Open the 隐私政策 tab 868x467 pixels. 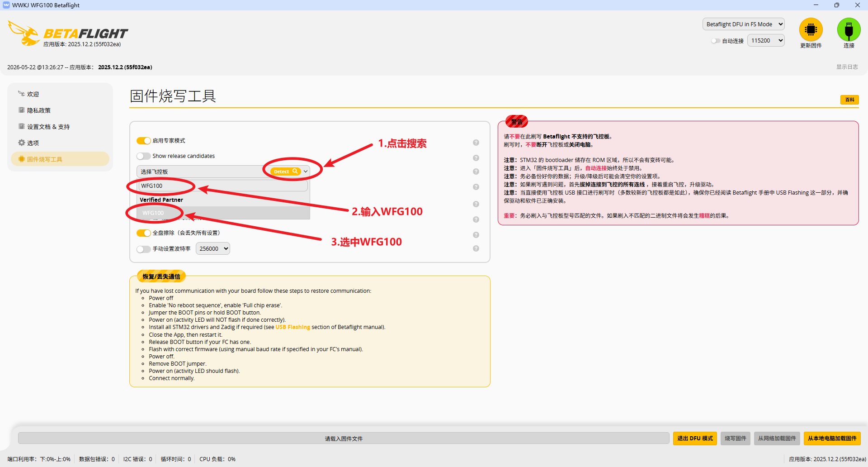[60, 110]
